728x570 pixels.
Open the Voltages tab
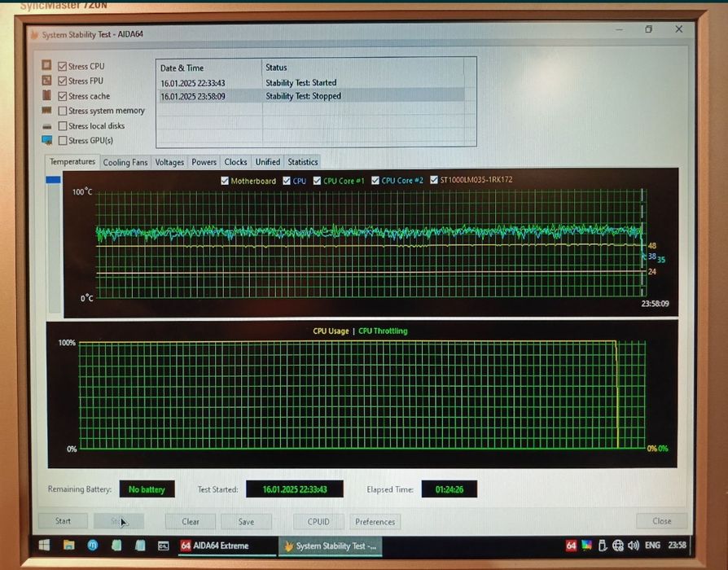coord(169,163)
